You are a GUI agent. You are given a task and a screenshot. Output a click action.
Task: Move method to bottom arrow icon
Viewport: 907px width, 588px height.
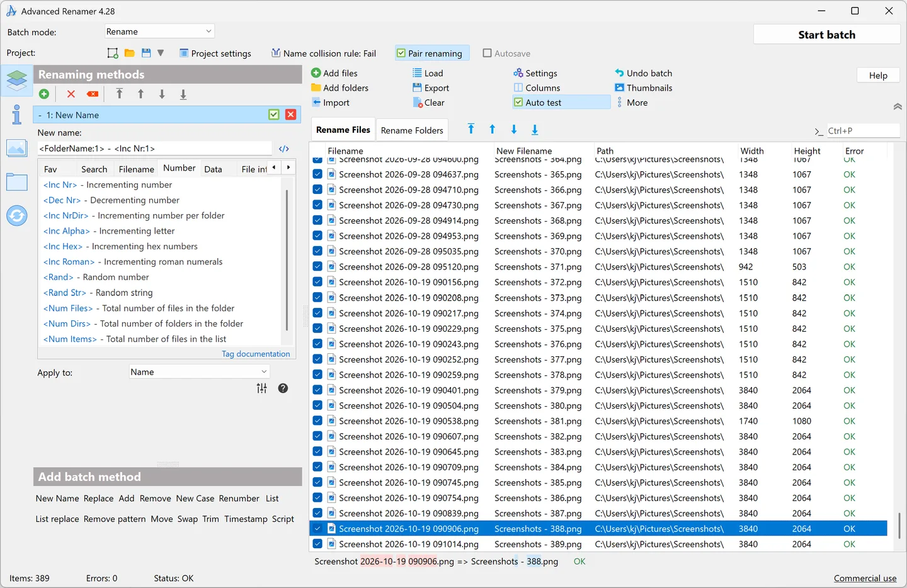[x=183, y=94]
